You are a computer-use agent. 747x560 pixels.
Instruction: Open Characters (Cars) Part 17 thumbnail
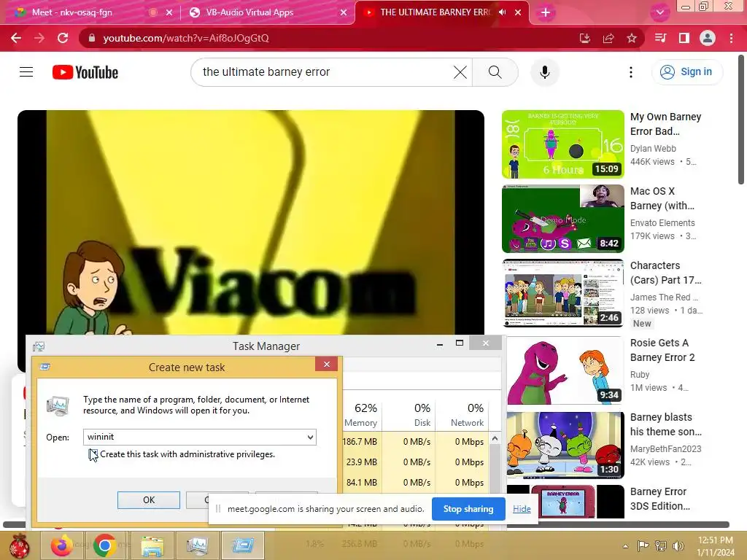click(562, 293)
